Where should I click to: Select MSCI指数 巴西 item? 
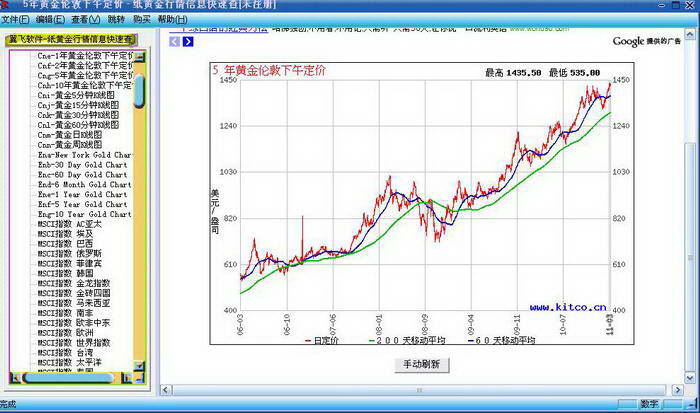(65, 244)
